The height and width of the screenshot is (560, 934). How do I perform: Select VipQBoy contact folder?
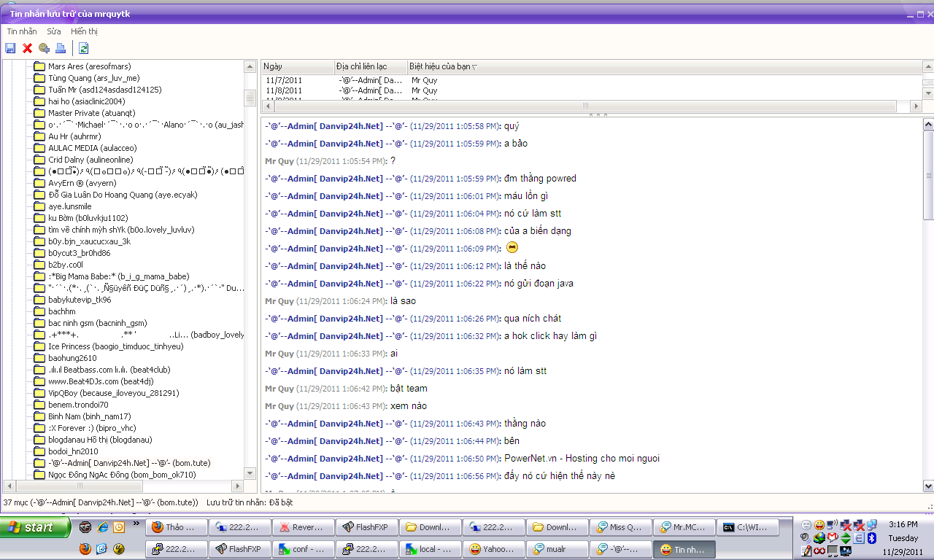click(113, 393)
